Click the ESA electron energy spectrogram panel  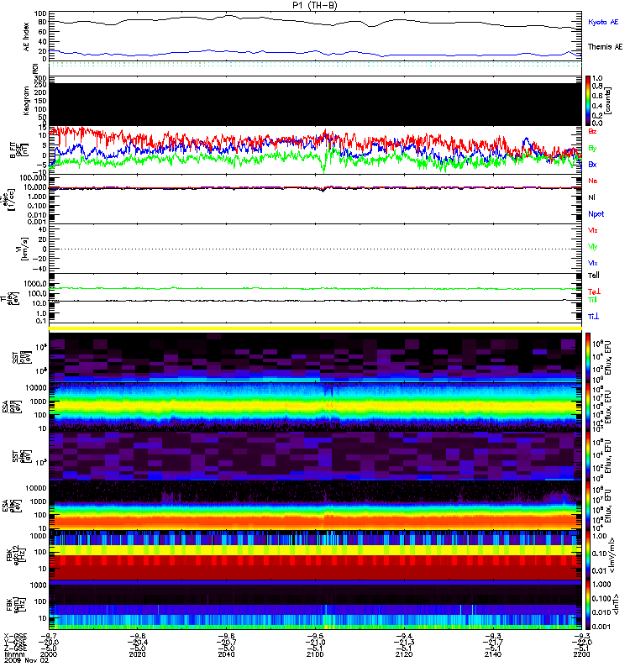315,506
